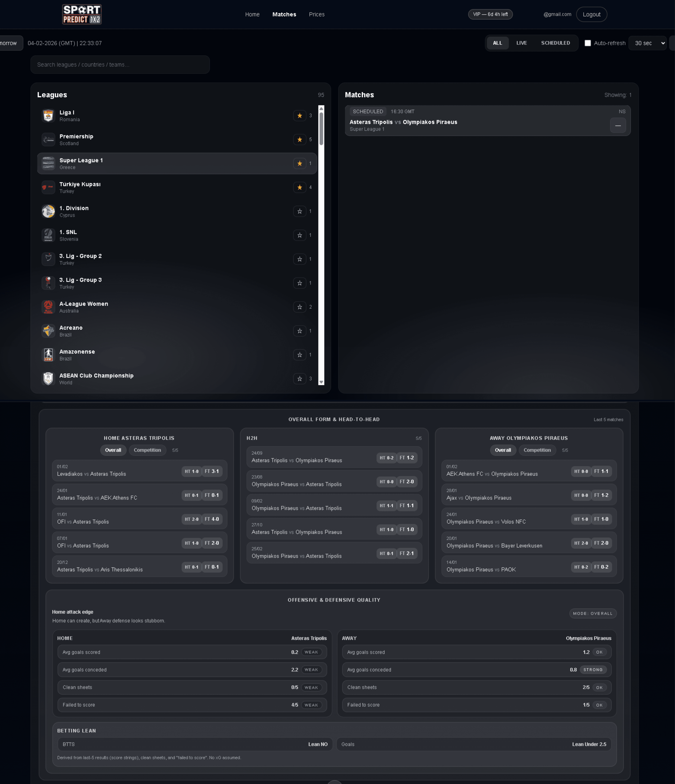
Task: Select the ASEAN Club Championship world logo
Action: tap(49, 378)
